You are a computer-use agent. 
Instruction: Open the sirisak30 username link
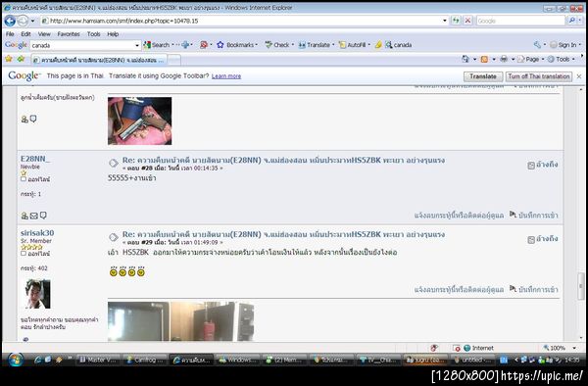click(x=37, y=233)
